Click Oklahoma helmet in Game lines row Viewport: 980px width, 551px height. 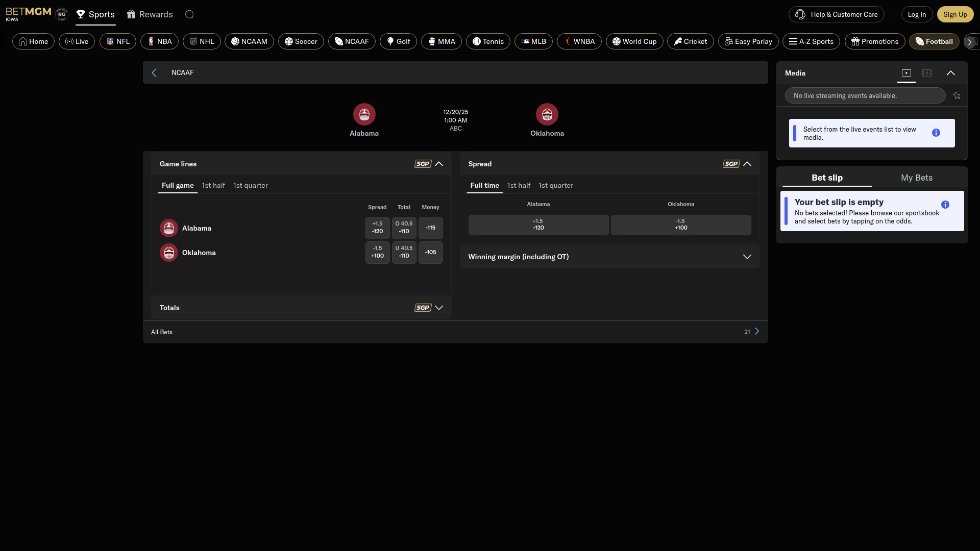(x=169, y=253)
